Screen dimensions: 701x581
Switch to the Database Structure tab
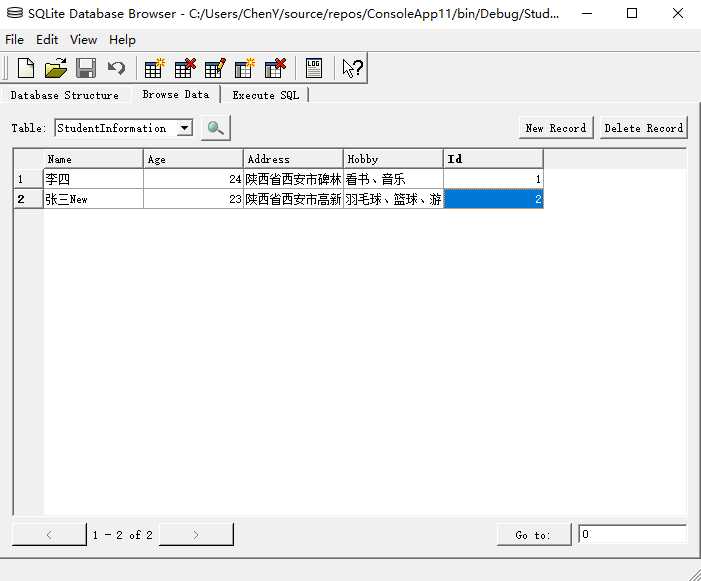(x=65, y=95)
